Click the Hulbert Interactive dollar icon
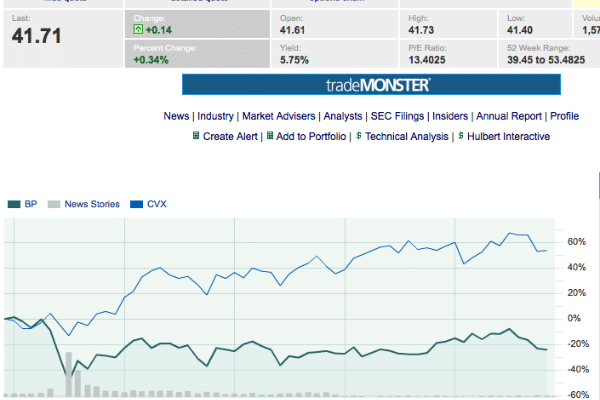This screenshot has width=600, height=400. pos(461,136)
